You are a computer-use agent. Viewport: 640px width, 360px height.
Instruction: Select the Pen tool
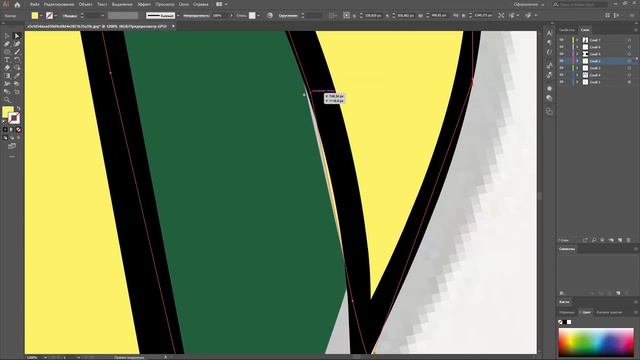7,44
